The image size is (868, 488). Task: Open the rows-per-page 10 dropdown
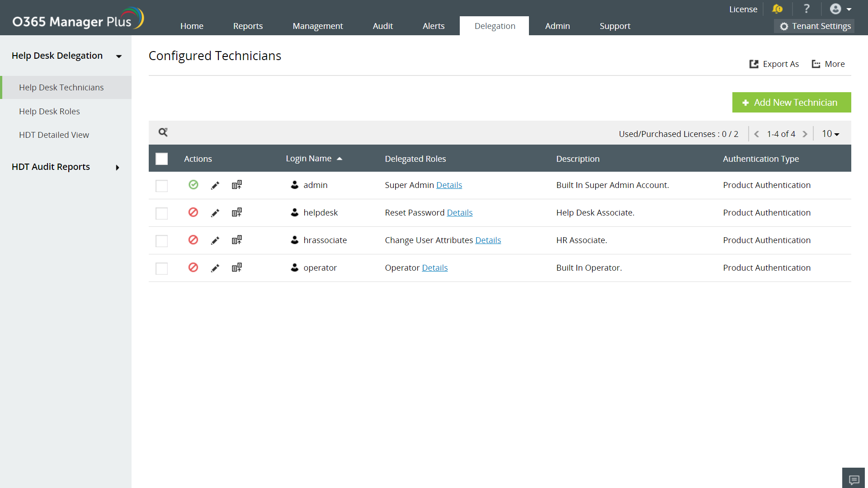pos(830,134)
